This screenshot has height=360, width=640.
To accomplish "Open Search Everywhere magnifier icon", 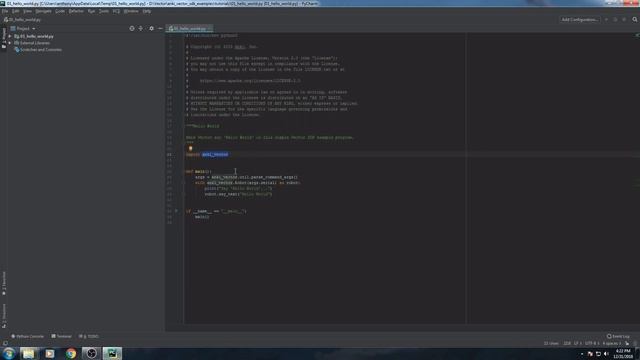I will [635, 20].
